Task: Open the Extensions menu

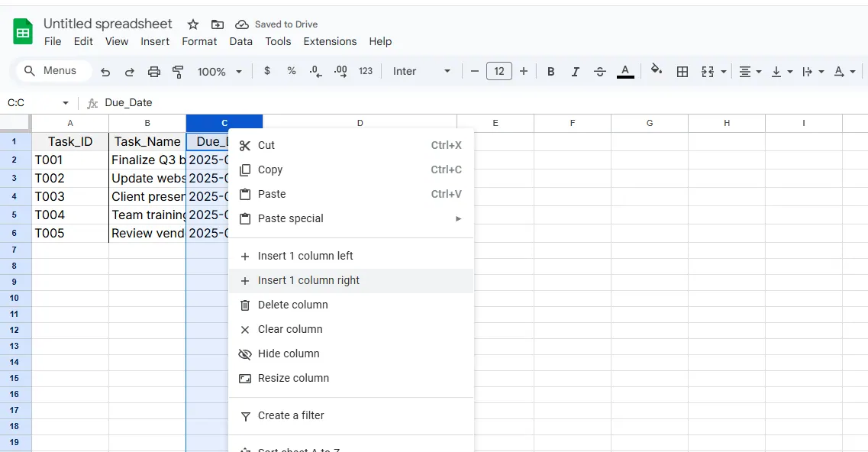Action: pos(330,41)
